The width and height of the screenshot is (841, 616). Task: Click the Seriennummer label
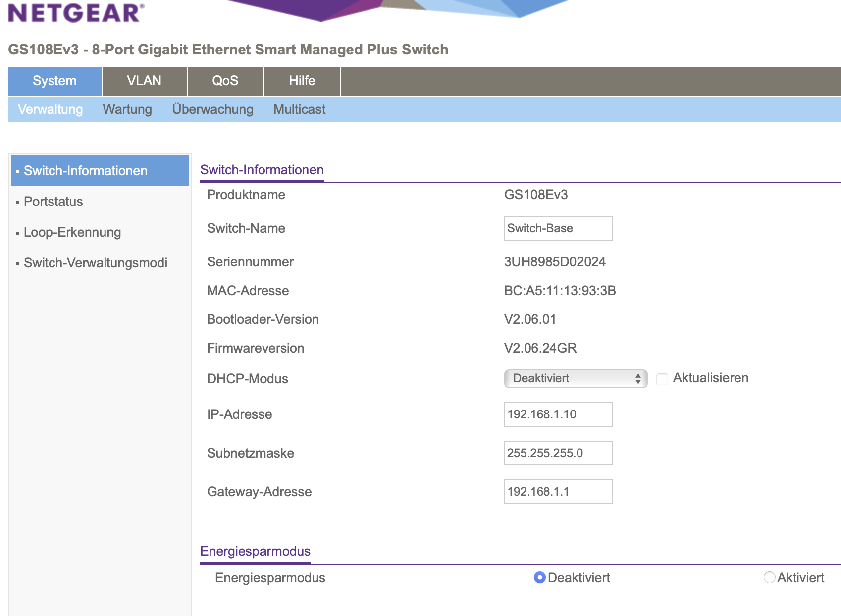coord(250,262)
